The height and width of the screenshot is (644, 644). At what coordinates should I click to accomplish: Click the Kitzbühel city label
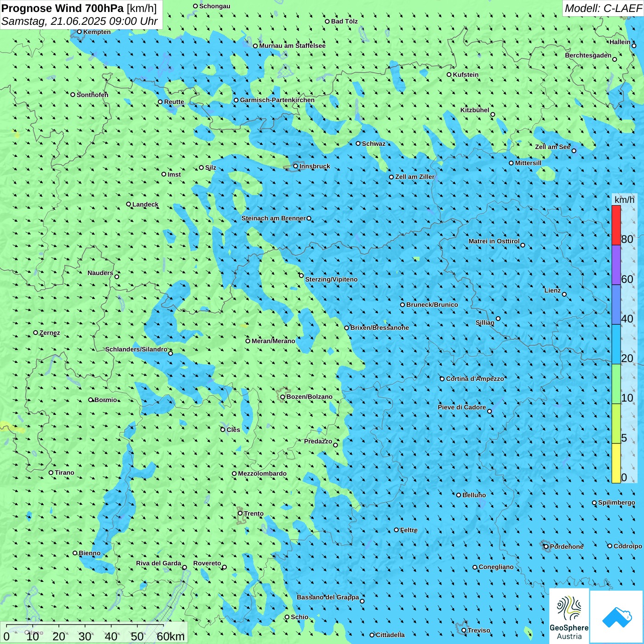pos(475,110)
